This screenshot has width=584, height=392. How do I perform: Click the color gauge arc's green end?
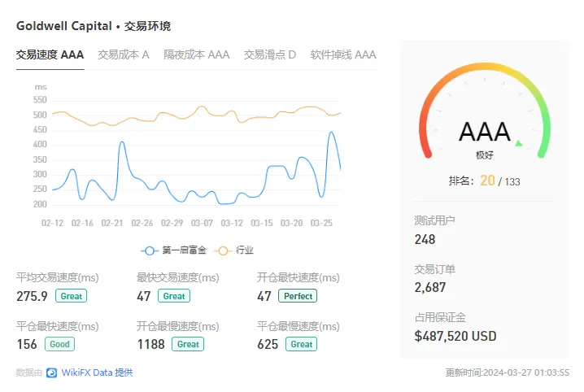543,153
